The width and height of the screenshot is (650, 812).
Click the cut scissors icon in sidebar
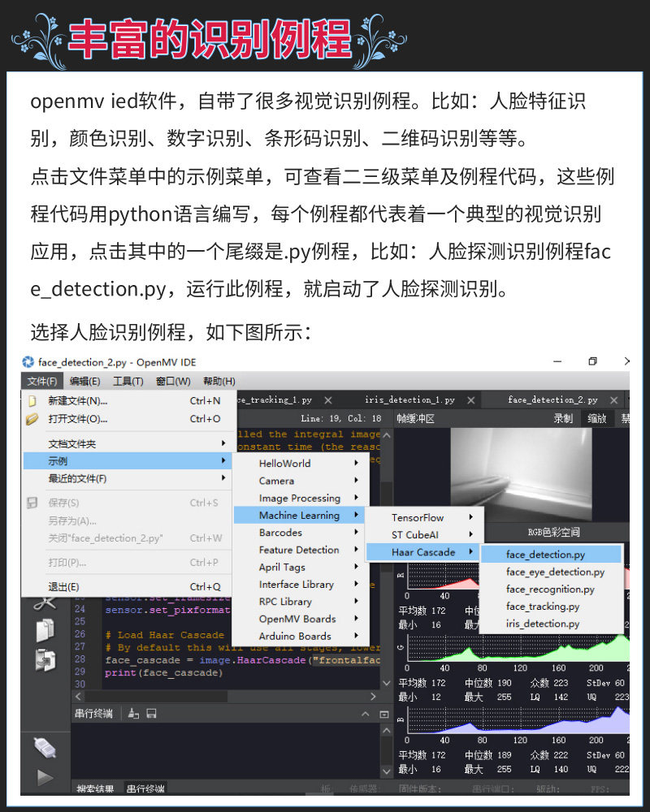(45, 604)
